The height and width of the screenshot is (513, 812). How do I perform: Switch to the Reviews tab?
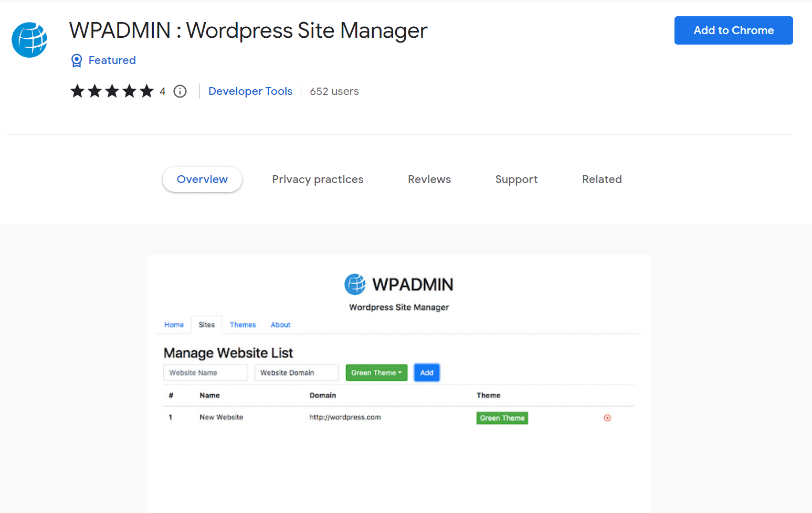(429, 179)
